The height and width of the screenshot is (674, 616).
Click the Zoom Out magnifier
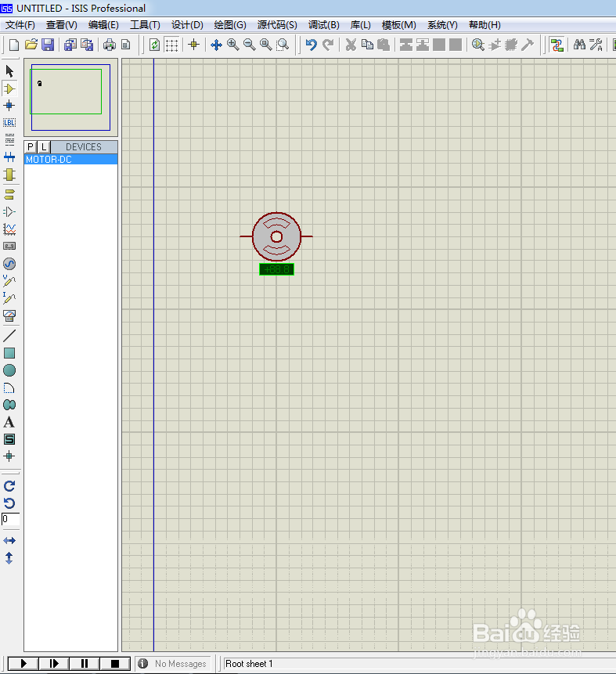(250, 45)
